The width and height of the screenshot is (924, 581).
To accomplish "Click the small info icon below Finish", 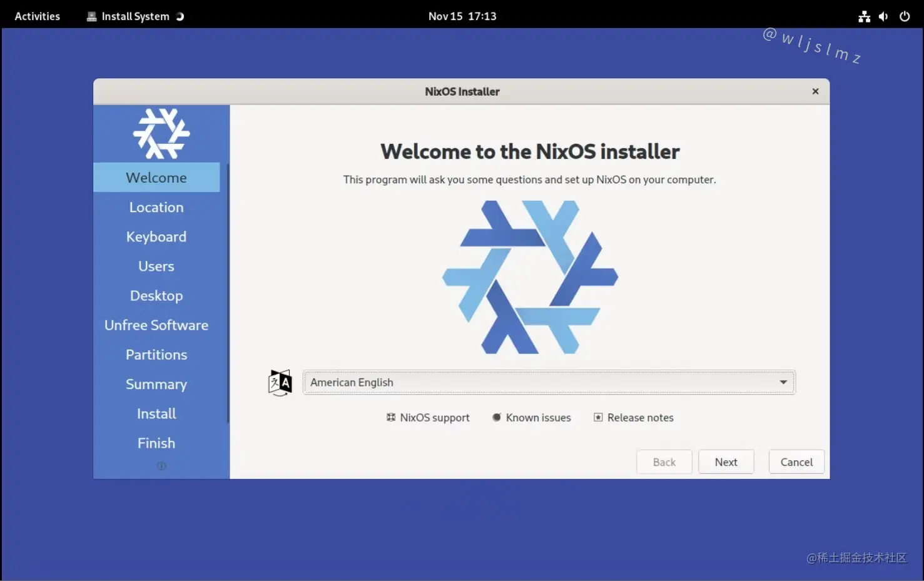I will (161, 466).
